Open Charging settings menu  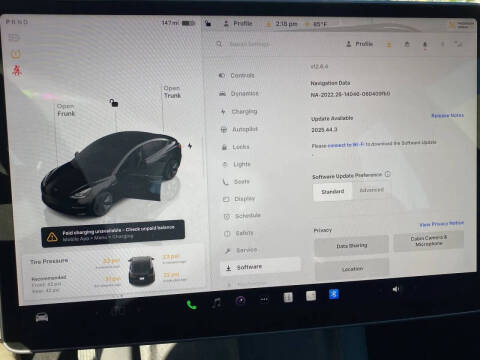tap(239, 112)
